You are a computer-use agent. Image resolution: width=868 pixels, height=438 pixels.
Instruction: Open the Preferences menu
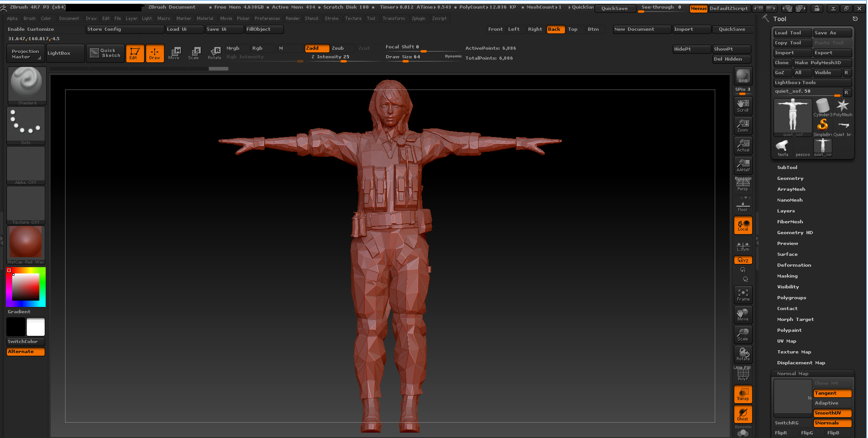[267, 19]
